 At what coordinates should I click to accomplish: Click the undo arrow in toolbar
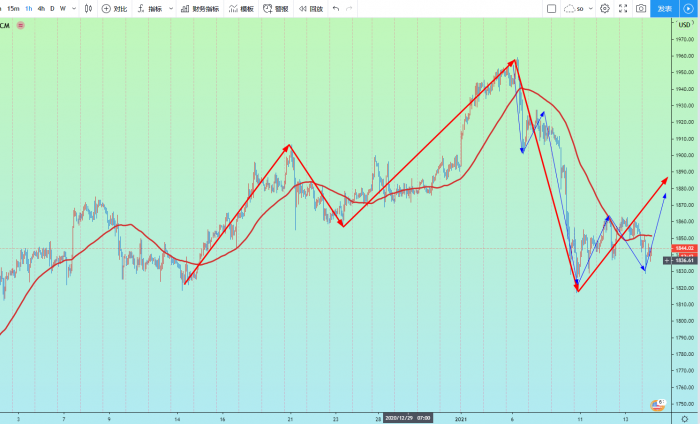point(336,8)
